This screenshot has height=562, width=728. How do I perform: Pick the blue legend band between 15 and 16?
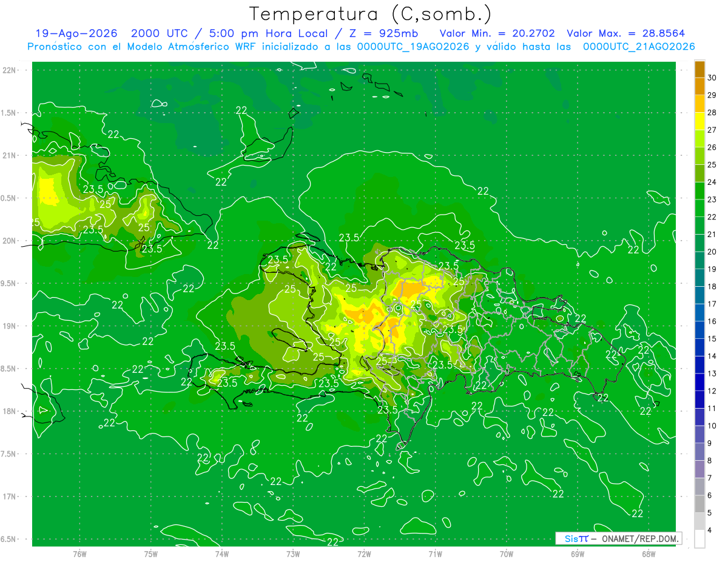pos(699,330)
